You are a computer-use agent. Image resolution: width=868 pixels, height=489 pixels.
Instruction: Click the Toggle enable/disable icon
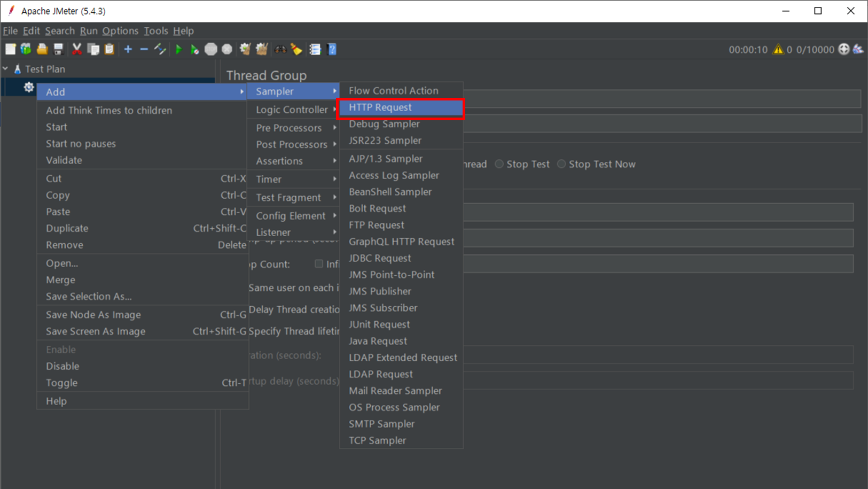click(x=160, y=50)
